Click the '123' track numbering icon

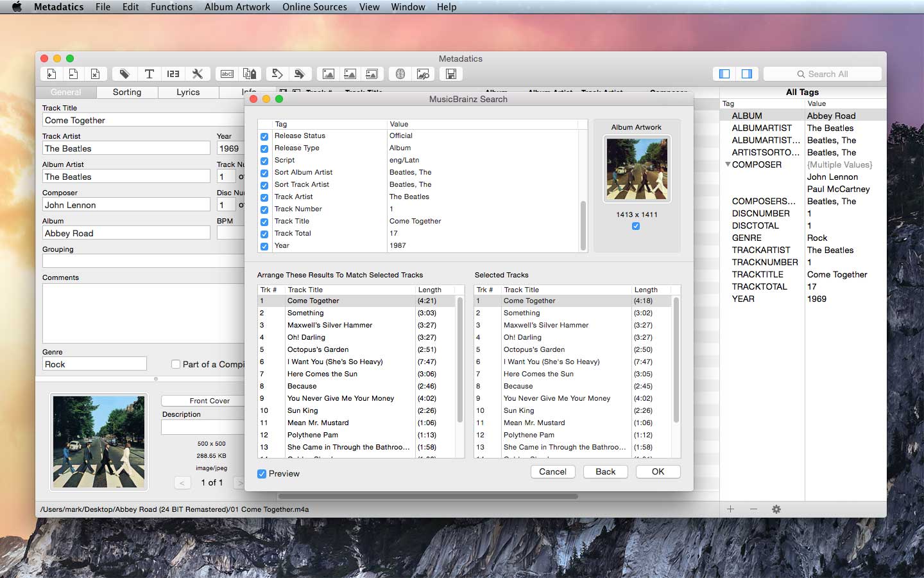tap(173, 74)
